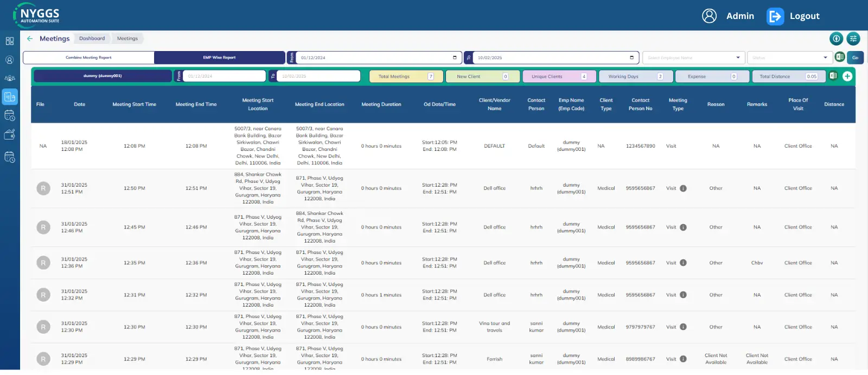Click the Total Distance summary card
The height and width of the screenshot is (375, 868).
pos(789,77)
